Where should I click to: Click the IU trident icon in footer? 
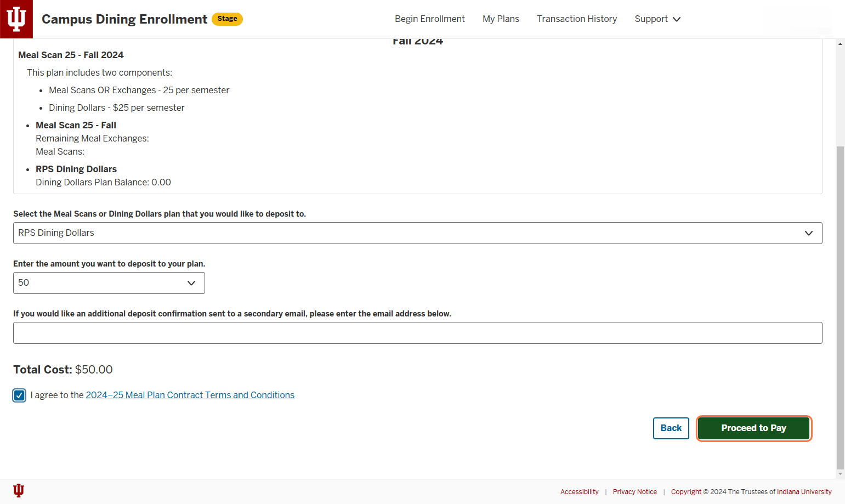click(x=19, y=490)
